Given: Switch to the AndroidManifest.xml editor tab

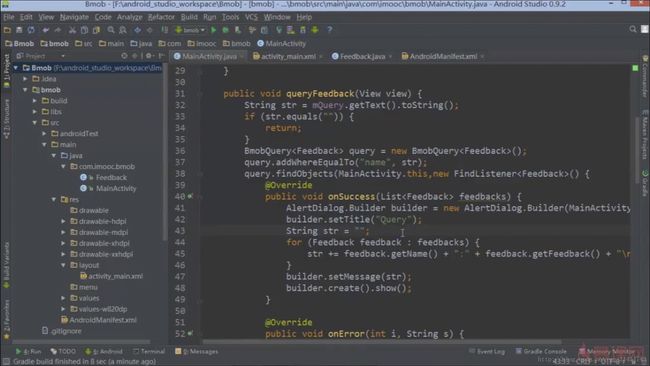Looking at the screenshot, I should pyautogui.click(x=443, y=56).
